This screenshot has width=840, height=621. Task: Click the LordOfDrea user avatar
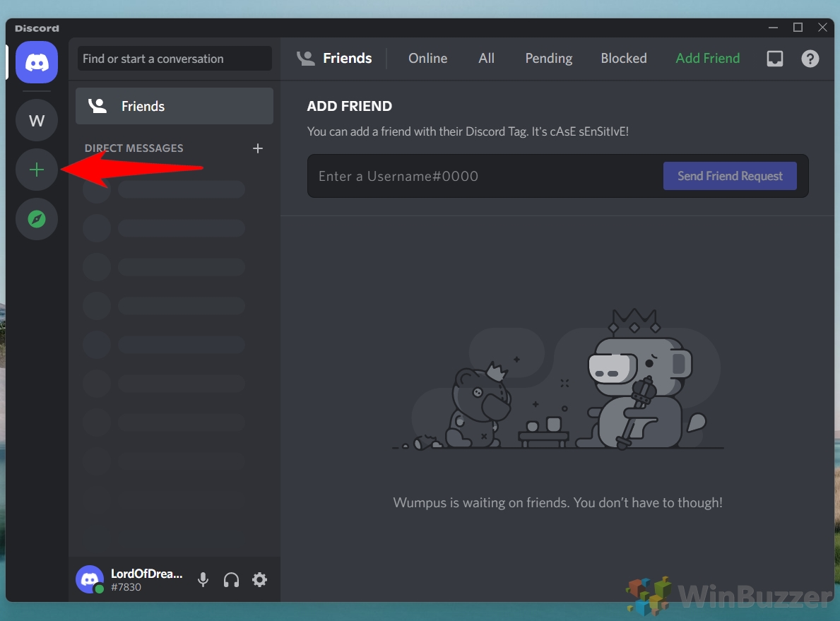(x=90, y=579)
